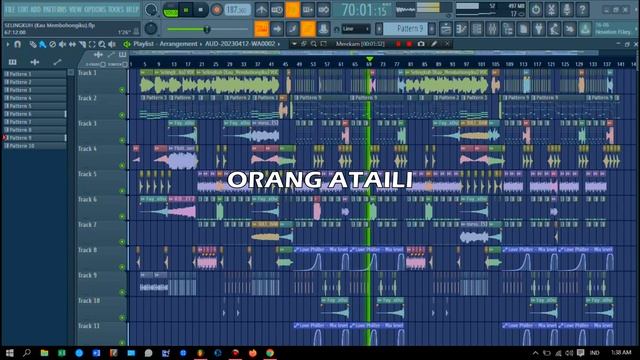Click the microphone one-click recording icon
Screen dimensions: 640x360
[567, 9]
